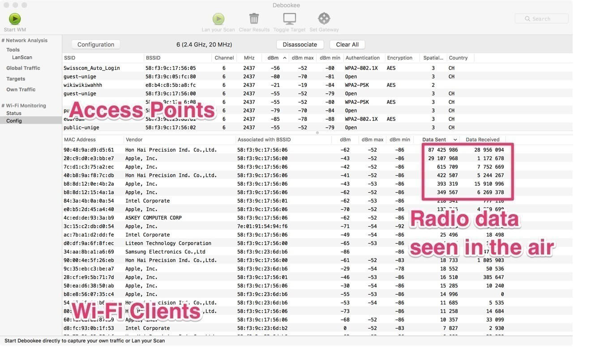
Task: Open Wi-Fi Monitoring Status page
Action: coord(14,113)
